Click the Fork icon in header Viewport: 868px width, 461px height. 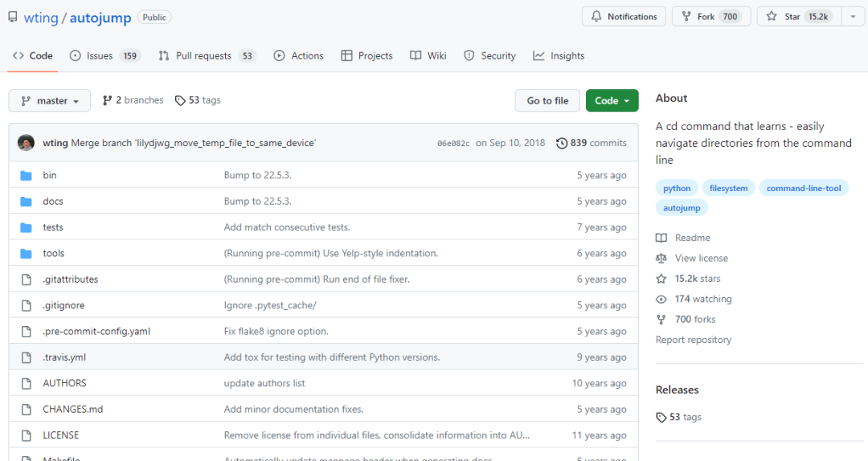686,17
